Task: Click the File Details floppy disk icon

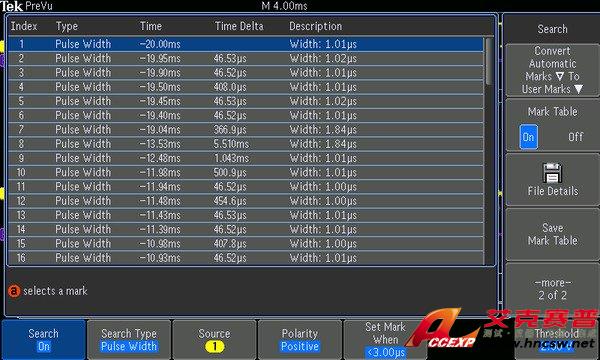Action: [552, 173]
